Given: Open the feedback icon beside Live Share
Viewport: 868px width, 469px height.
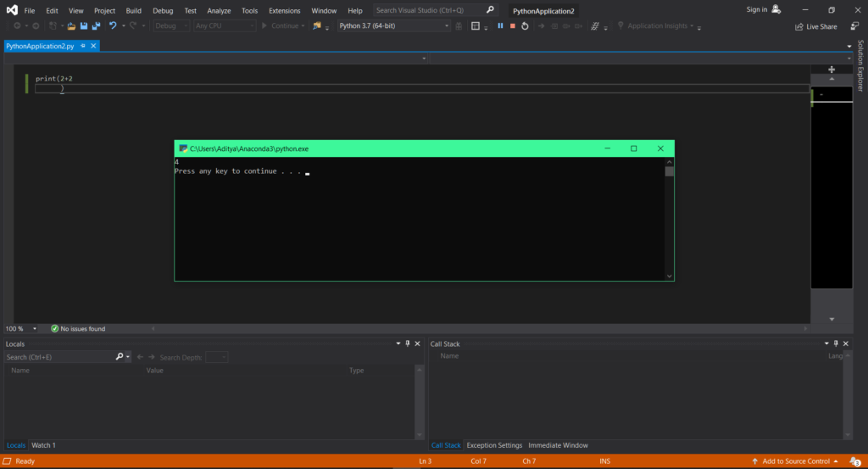Looking at the screenshot, I should tap(854, 26).
